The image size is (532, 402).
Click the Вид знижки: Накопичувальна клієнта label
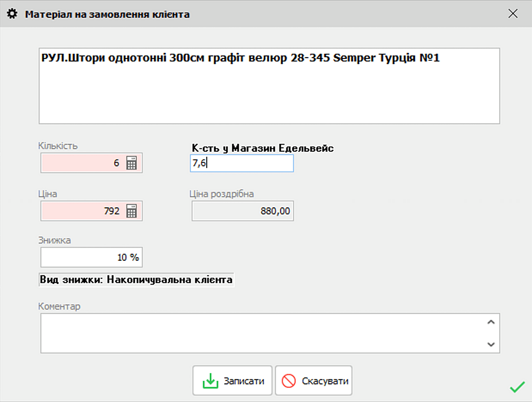[x=136, y=280]
